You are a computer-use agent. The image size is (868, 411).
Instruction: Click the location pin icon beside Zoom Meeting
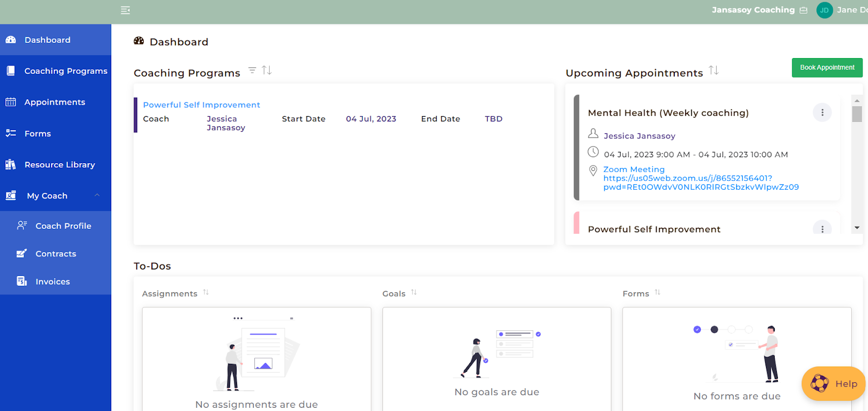coord(593,171)
